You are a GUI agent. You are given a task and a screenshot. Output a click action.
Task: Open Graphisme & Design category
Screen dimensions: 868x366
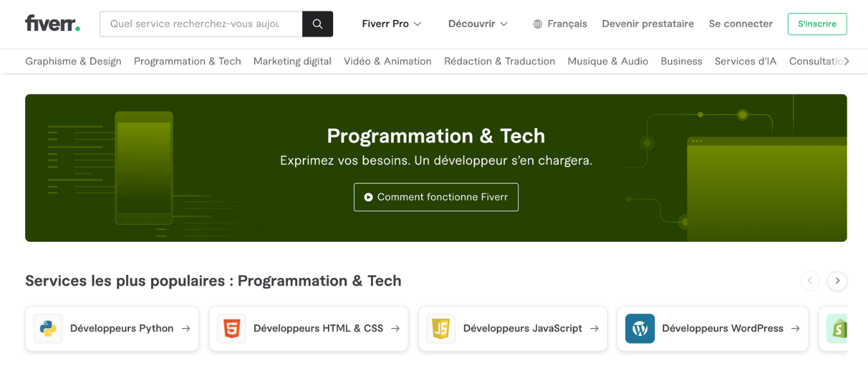point(73,61)
